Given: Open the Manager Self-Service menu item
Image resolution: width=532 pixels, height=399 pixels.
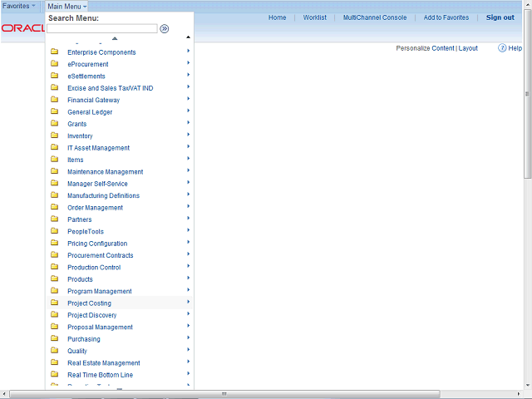Looking at the screenshot, I should click(x=97, y=184).
